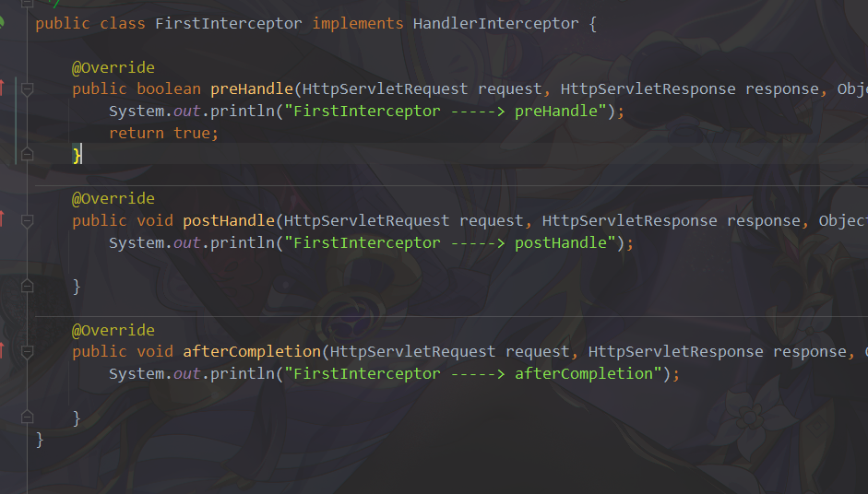
Task: Click the FirstInterceptor class name in declaration
Action: tap(229, 24)
